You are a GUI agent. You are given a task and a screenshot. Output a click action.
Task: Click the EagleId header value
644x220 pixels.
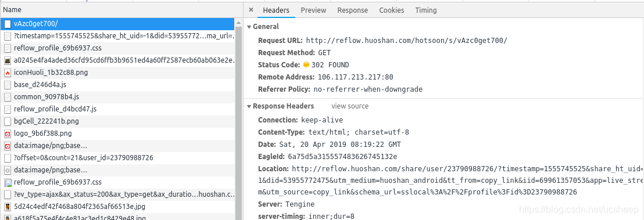click(x=342, y=156)
